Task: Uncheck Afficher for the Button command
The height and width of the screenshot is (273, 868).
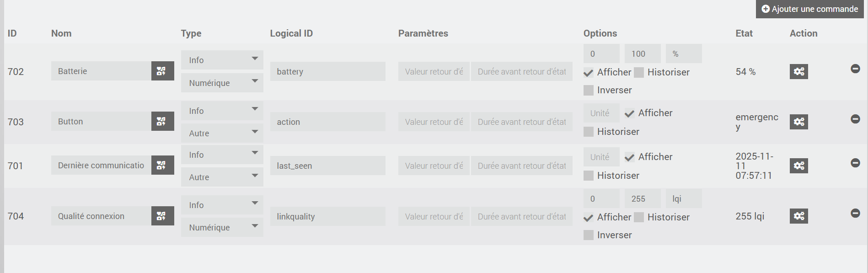Action: tap(630, 113)
